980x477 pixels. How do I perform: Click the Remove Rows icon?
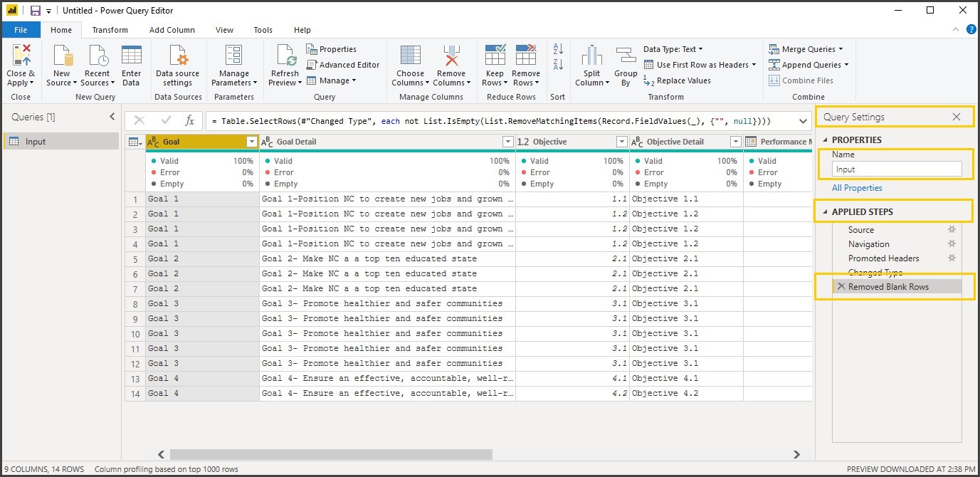click(526, 56)
